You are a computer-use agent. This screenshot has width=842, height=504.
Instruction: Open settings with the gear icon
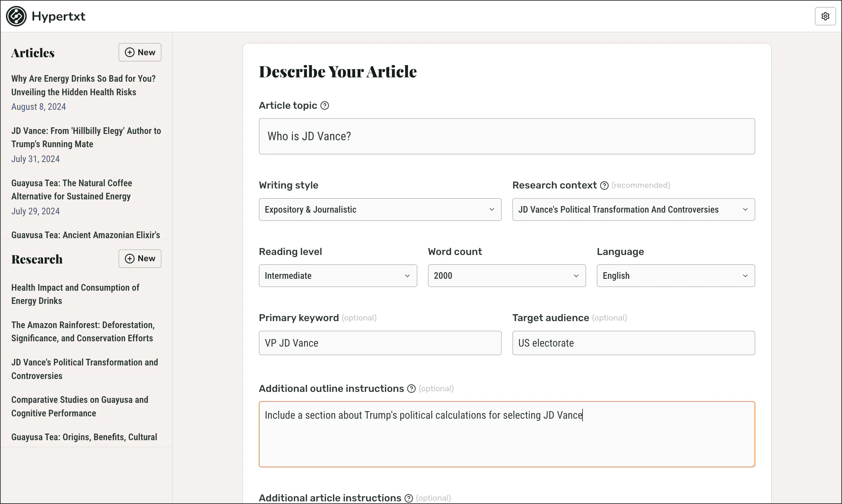coord(825,16)
